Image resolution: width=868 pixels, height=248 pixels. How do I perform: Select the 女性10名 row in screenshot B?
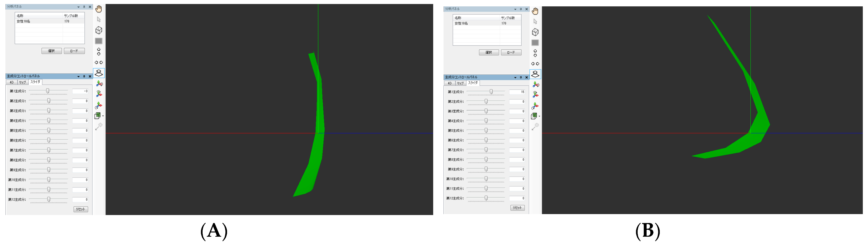[x=487, y=24]
